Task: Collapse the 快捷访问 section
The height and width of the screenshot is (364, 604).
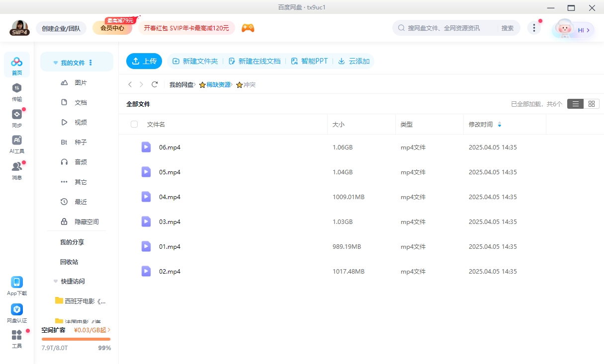Action: pos(55,281)
